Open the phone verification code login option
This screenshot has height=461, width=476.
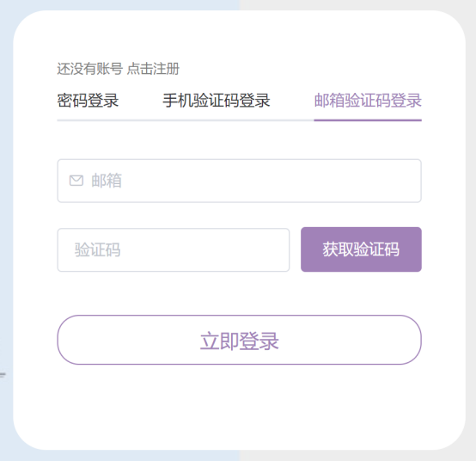[x=217, y=101]
